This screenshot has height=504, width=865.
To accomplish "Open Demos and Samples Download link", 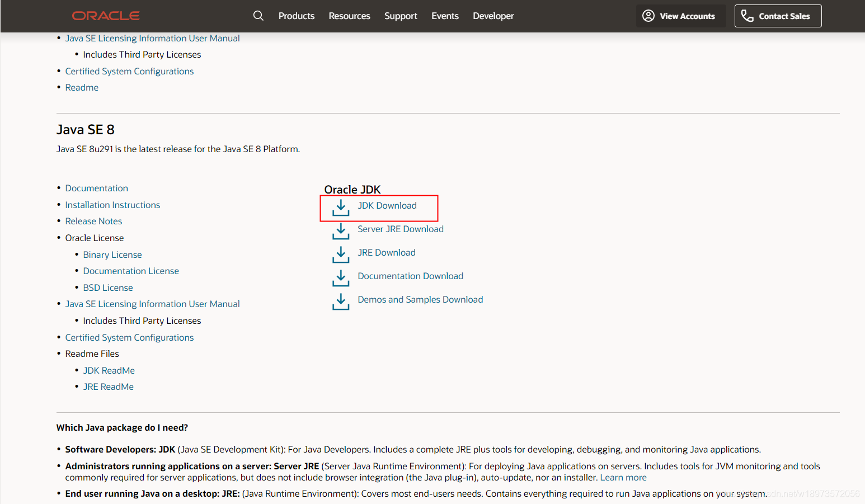I will pos(420,299).
